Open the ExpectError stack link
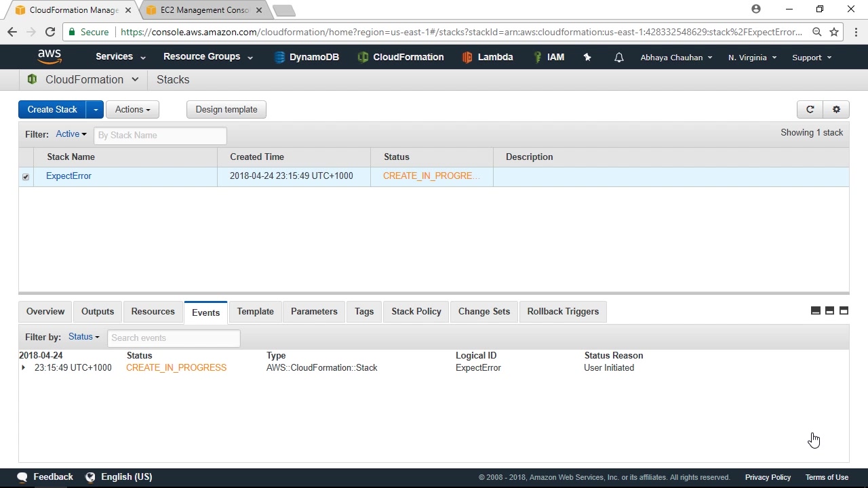This screenshot has width=868, height=488. pos(68,176)
